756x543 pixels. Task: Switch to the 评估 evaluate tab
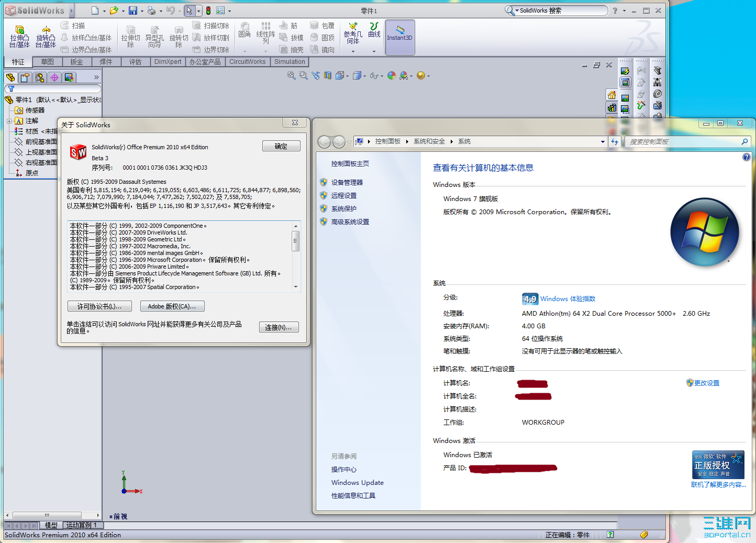136,62
